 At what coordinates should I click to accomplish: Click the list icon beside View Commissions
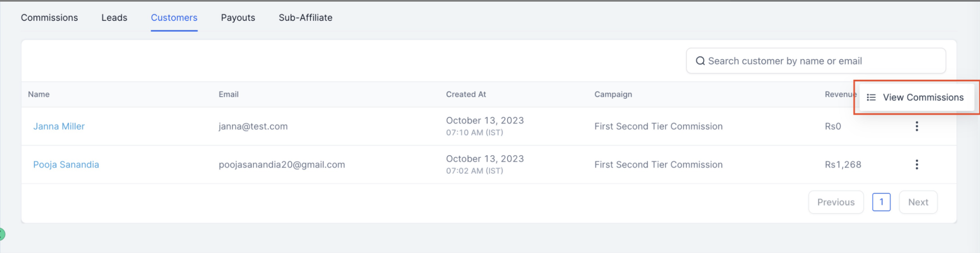click(871, 97)
